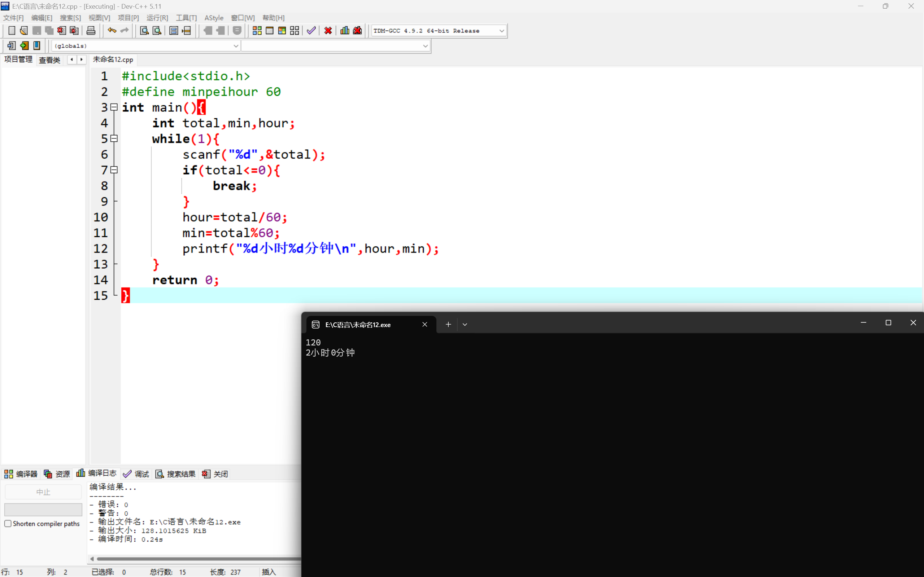Switch to the 查看类 sidebar tab
This screenshot has height=577, width=924.
click(50, 60)
